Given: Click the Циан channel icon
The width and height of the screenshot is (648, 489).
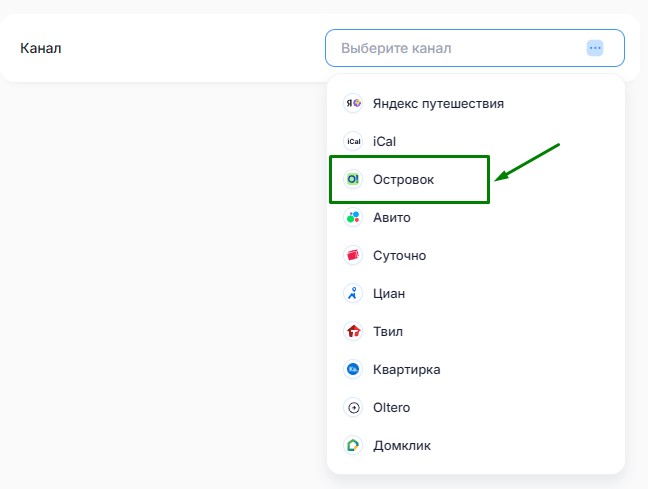Looking at the screenshot, I should 352,293.
